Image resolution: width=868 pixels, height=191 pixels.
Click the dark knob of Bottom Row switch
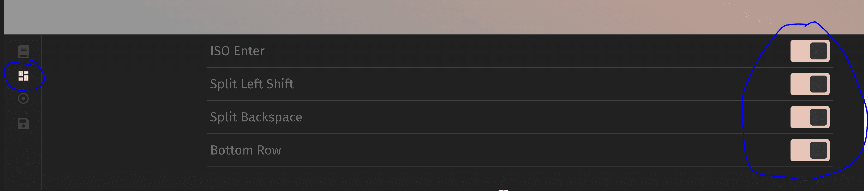818,150
